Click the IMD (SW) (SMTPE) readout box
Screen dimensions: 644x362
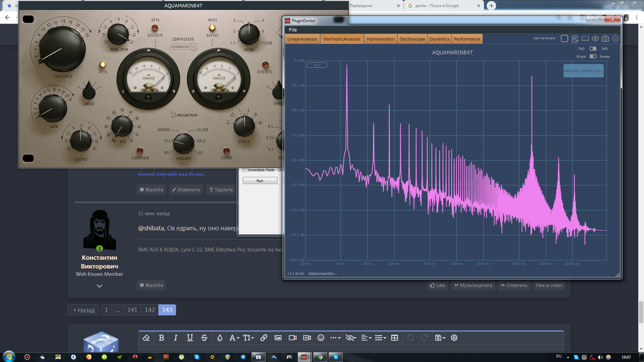click(x=584, y=71)
